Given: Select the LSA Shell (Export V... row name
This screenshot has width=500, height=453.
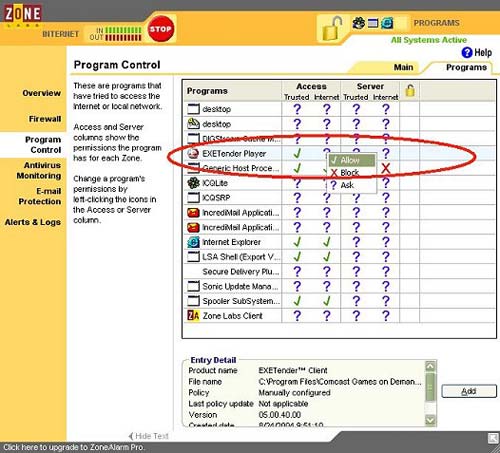Looking at the screenshot, I should (x=241, y=257).
